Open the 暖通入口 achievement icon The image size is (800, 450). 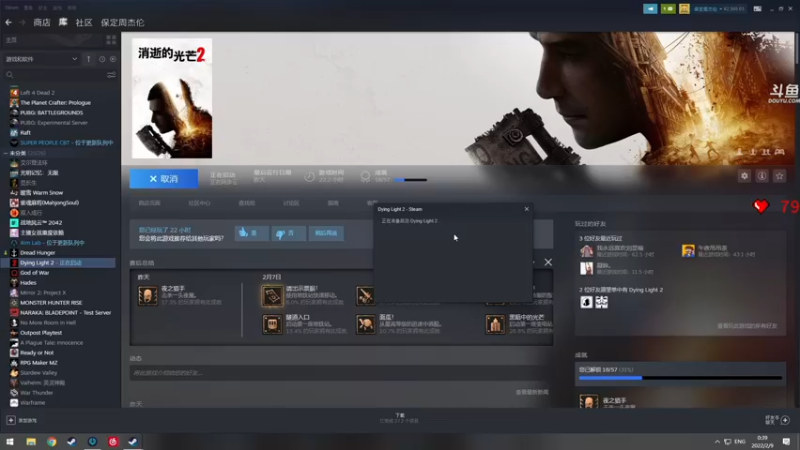point(272,324)
